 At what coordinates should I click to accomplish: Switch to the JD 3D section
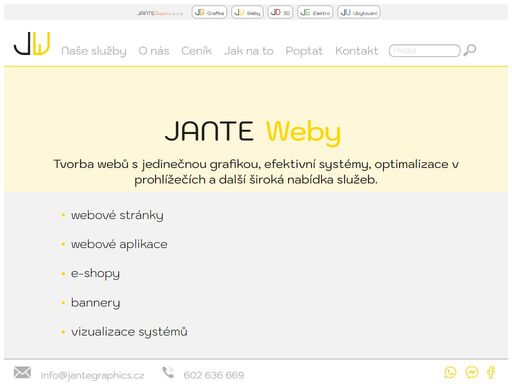coord(280,12)
